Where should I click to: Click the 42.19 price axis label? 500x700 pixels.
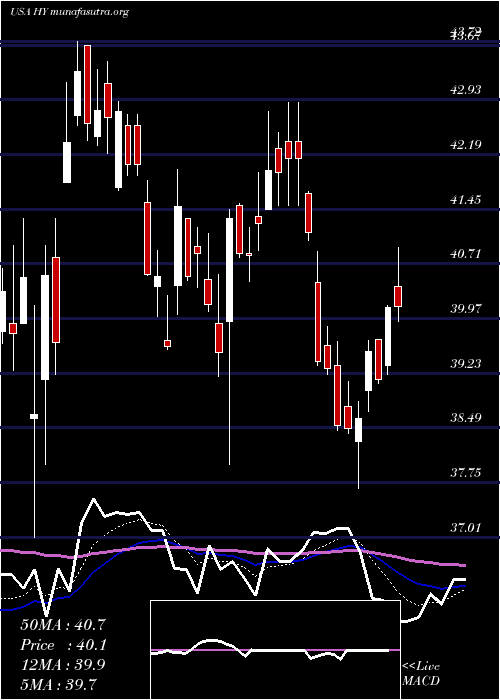tap(466, 145)
